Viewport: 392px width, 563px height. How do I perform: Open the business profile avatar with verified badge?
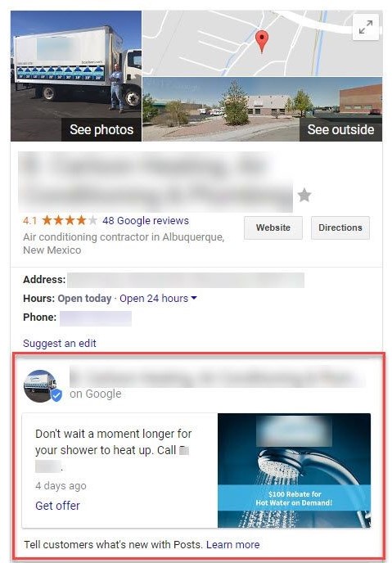[x=42, y=386]
